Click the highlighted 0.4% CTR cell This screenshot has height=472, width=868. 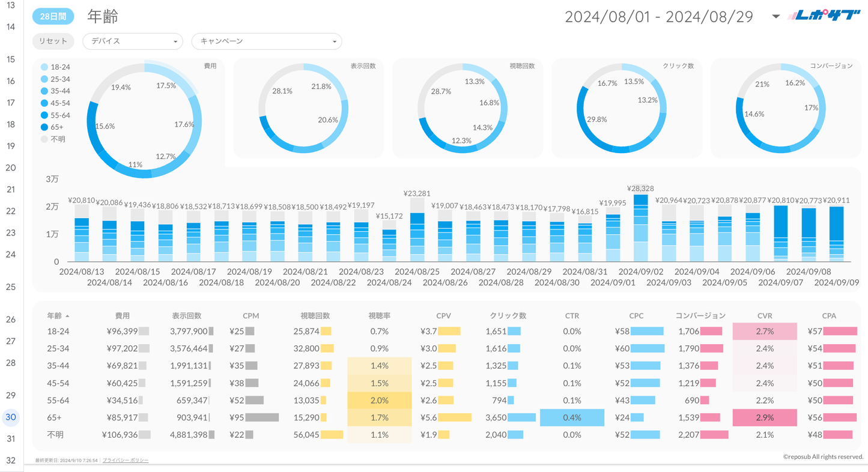click(x=572, y=418)
